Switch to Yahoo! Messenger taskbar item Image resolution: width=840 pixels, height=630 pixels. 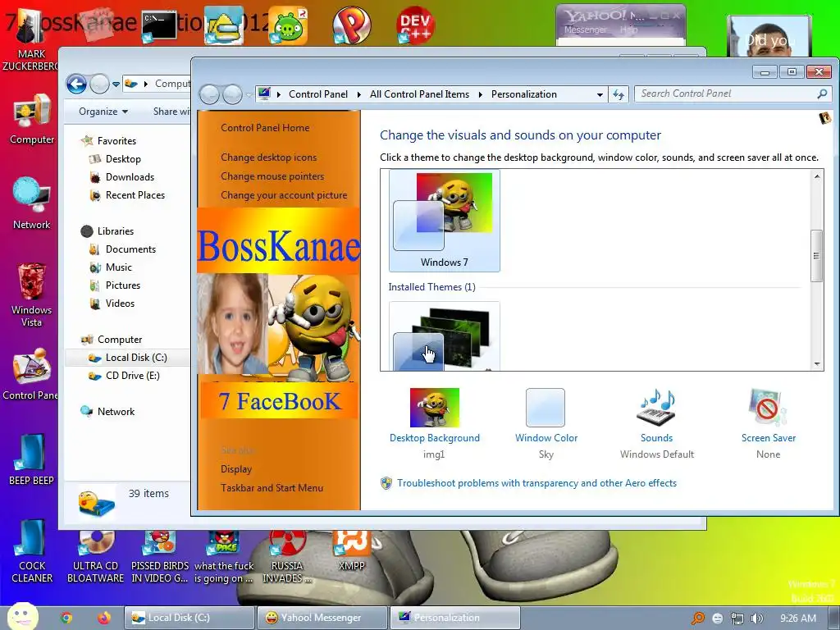point(322,618)
